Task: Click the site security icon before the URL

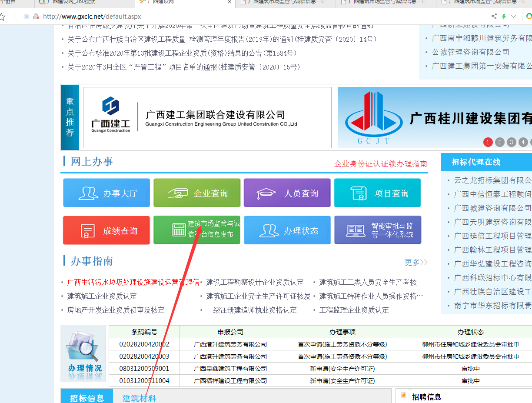Action: (x=37, y=17)
